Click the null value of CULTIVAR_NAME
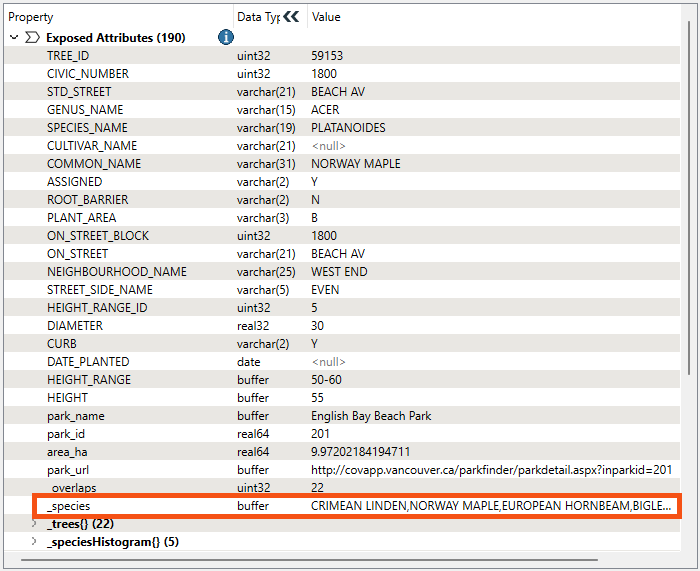700x571 pixels. pyautogui.click(x=328, y=146)
